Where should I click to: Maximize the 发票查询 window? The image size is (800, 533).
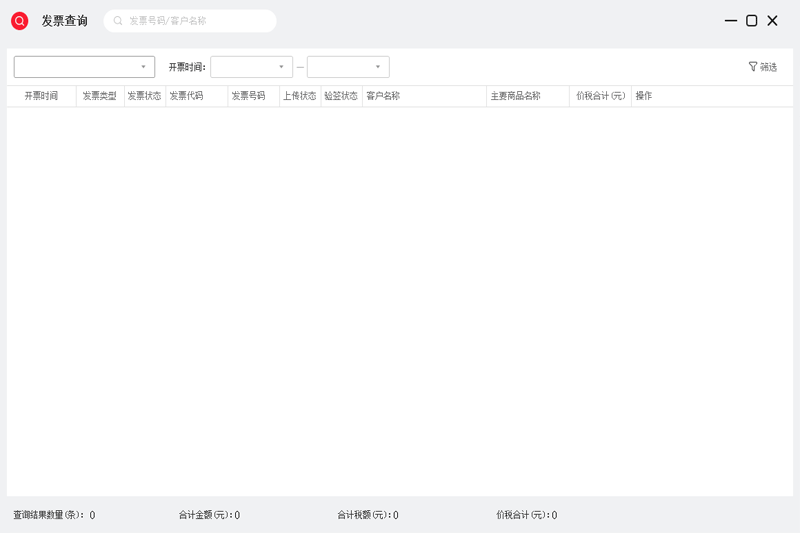point(752,21)
